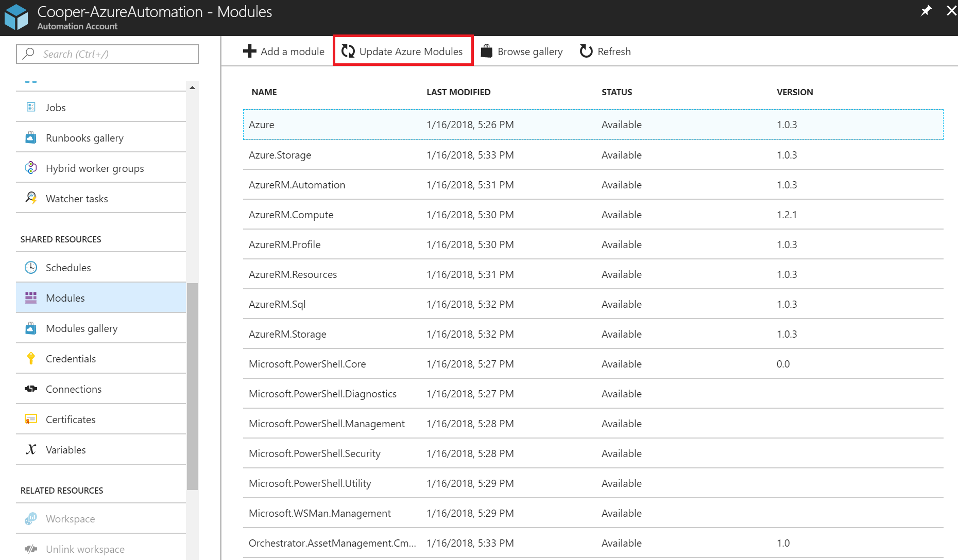Screen dimensions: 958x560
Task: Open Variables
Action: coord(101,449)
